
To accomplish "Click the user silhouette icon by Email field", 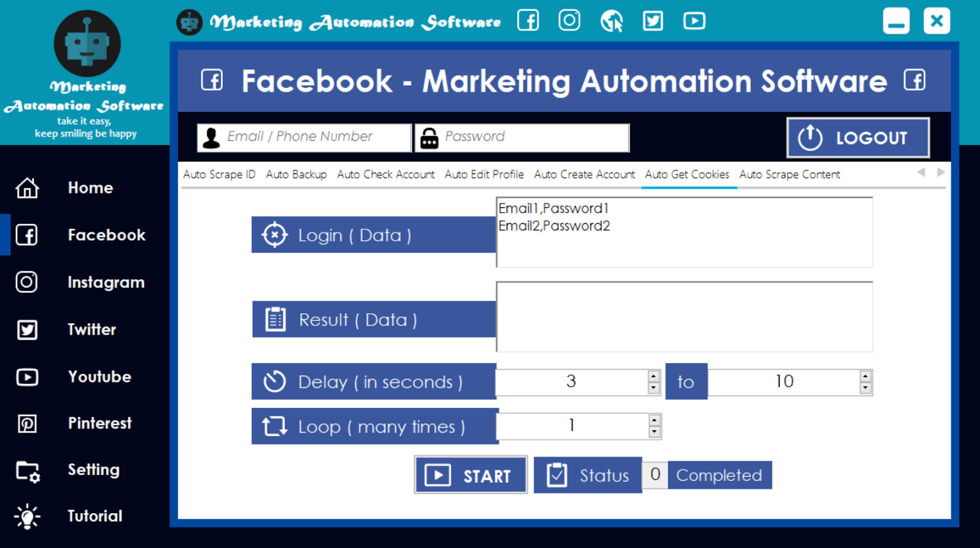I will [x=211, y=138].
